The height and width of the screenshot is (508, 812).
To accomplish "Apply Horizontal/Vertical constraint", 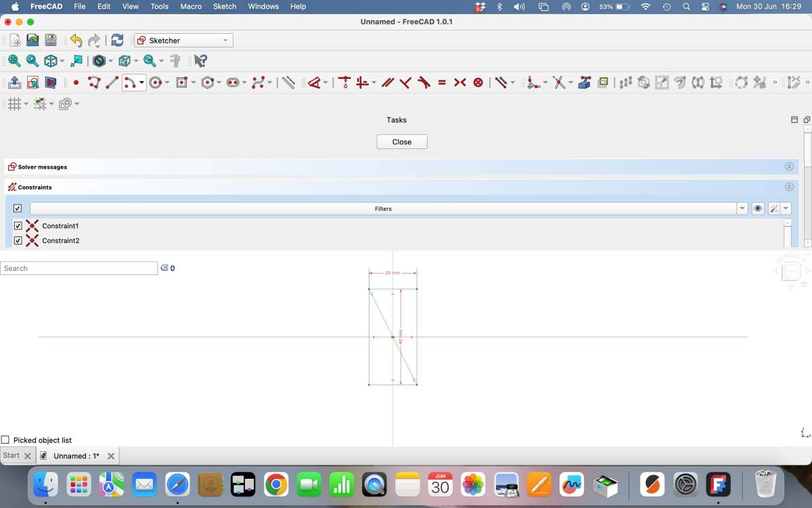I will [x=363, y=83].
